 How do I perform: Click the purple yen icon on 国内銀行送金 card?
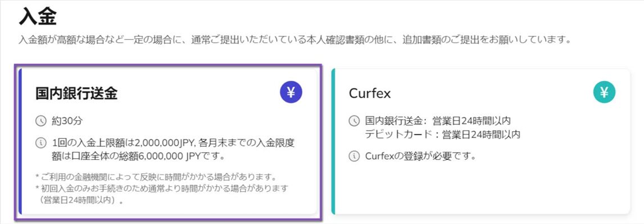[291, 92]
